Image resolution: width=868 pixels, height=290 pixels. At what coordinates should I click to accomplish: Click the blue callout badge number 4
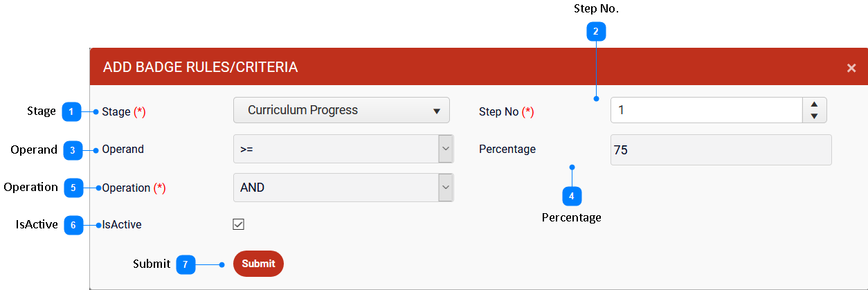572,197
